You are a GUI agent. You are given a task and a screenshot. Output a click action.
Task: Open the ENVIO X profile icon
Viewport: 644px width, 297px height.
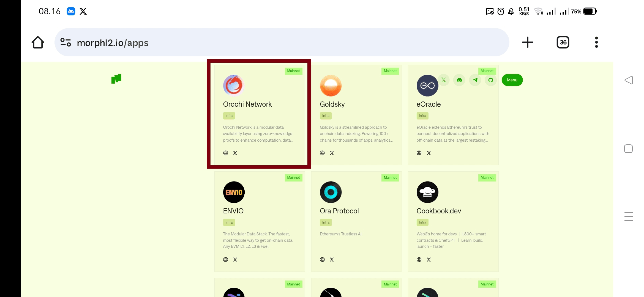235,260
